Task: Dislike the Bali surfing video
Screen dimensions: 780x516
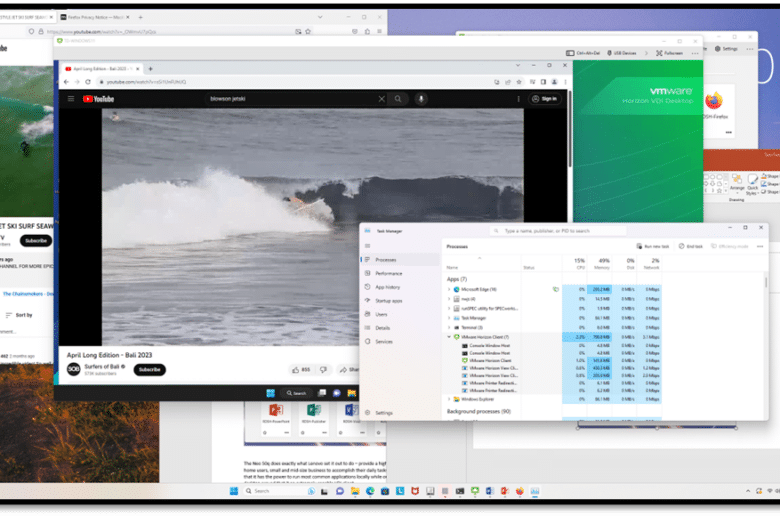Action: (323, 370)
